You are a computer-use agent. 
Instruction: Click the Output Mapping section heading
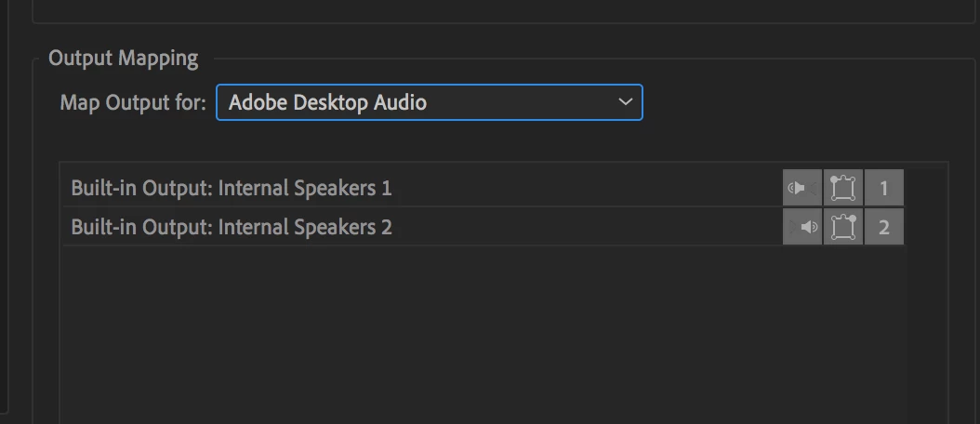[x=123, y=59]
